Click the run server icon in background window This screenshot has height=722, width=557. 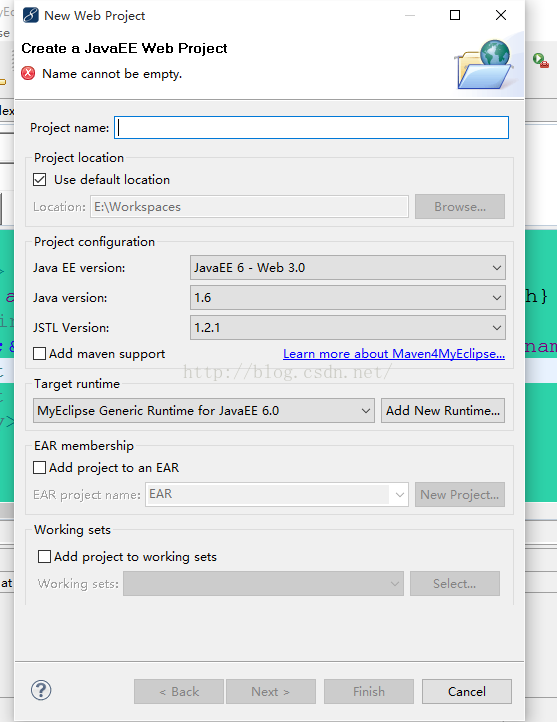pyautogui.click(x=540, y=60)
